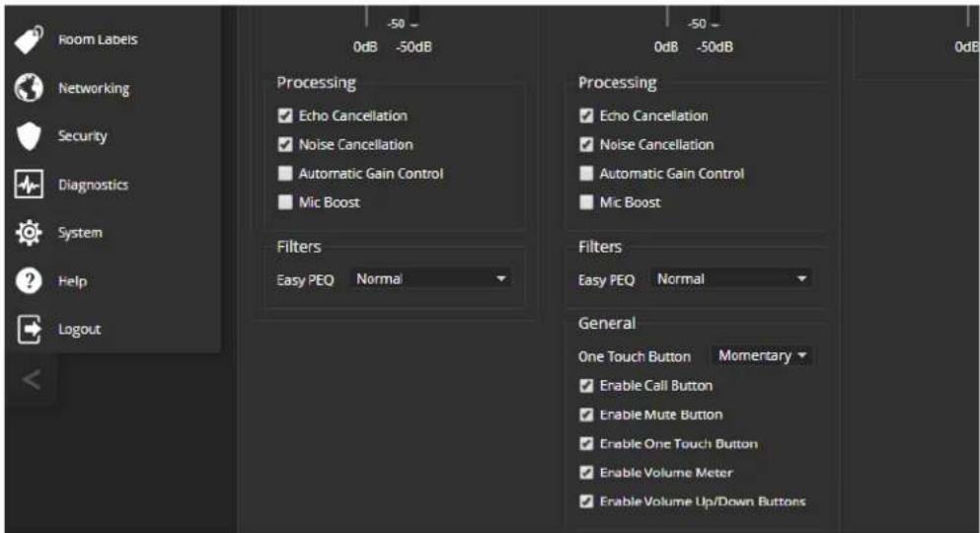The image size is (980, 533).
Task: Disable Noise Cancellation in left panel
Action: pyautogui.click(x=285, y=144)
